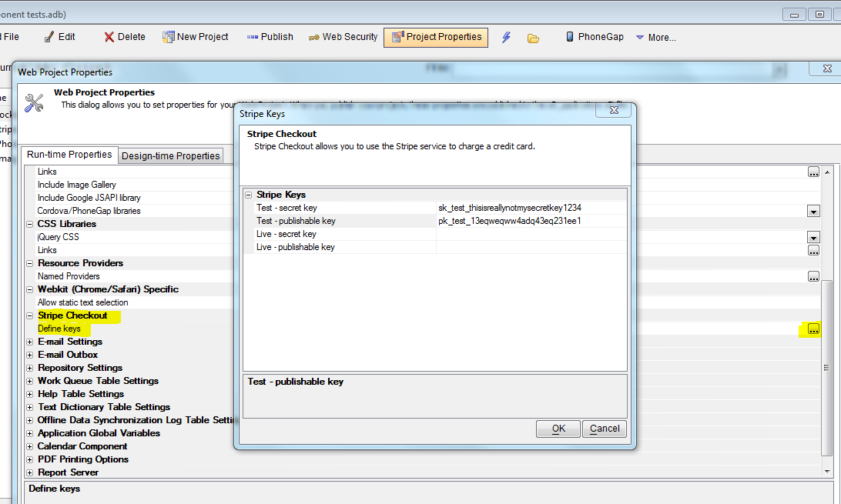This screenshot has width=841, height=504.
Task: Create a New Project from the toolbar
Action: pyautogui.click(x=196, y=37)
